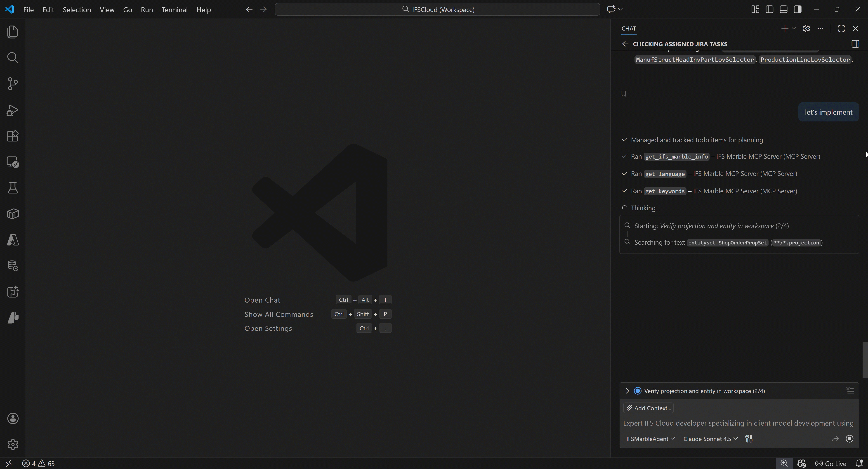This screenshot has width=868, height=469.
Task: Open Chat panel more actions ellipsis
Action: coord(820,28)
